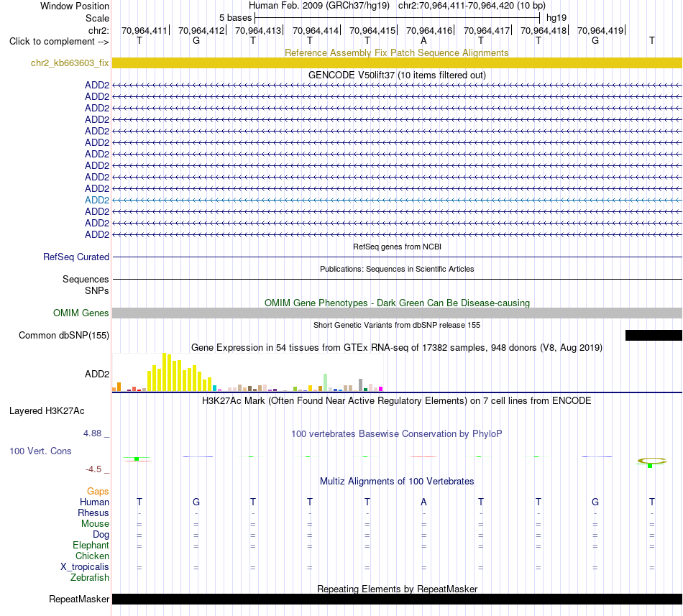Open Publications: Sequences in Scientific Articles title
The image size is (683, 616).
(x=397, y=269)
